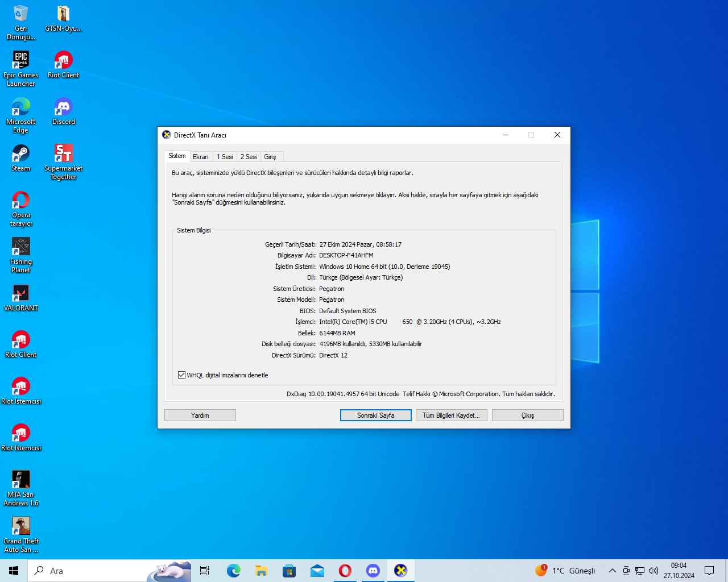
Task: Select the Discord desktop icon
Action: 63,107
